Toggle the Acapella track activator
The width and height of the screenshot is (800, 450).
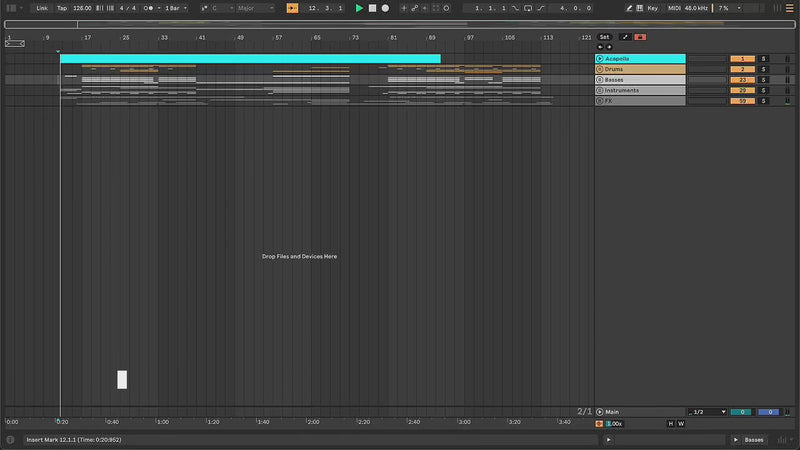click(x=743, y=59)
